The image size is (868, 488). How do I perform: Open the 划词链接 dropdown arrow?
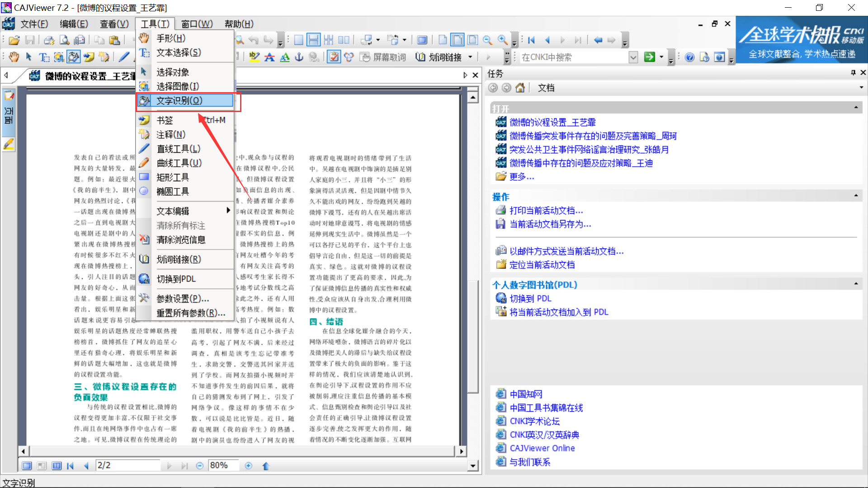coord(470,57)
